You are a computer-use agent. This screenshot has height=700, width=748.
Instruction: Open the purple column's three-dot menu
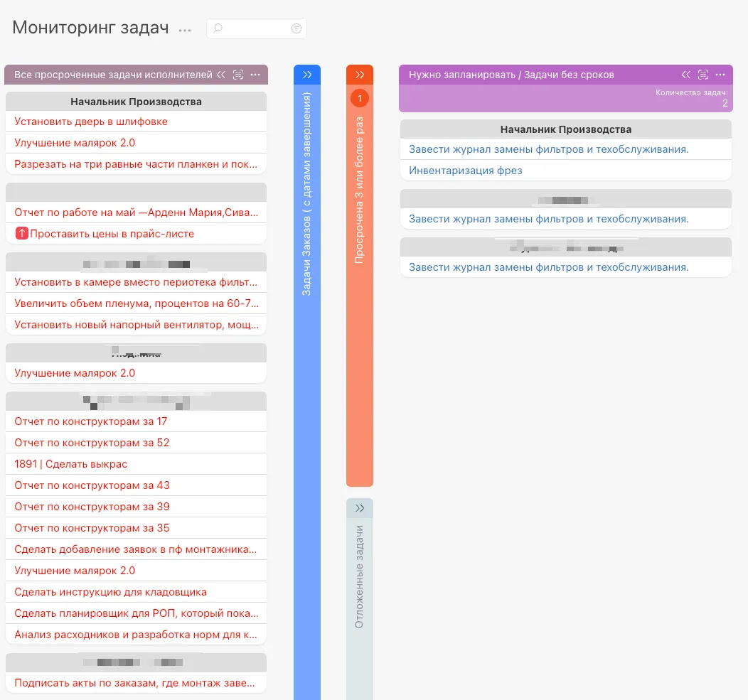[x=720, y=75]
